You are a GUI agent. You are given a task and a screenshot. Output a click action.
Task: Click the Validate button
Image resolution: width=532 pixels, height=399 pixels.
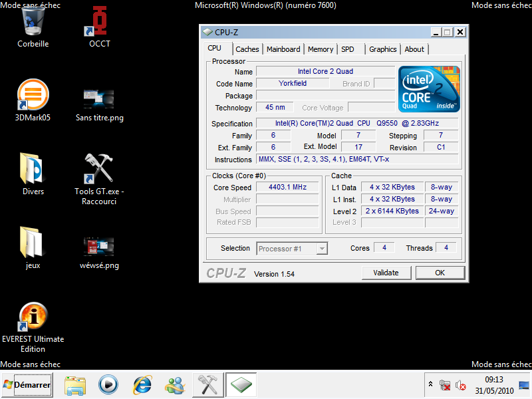[x=386, y=273]
